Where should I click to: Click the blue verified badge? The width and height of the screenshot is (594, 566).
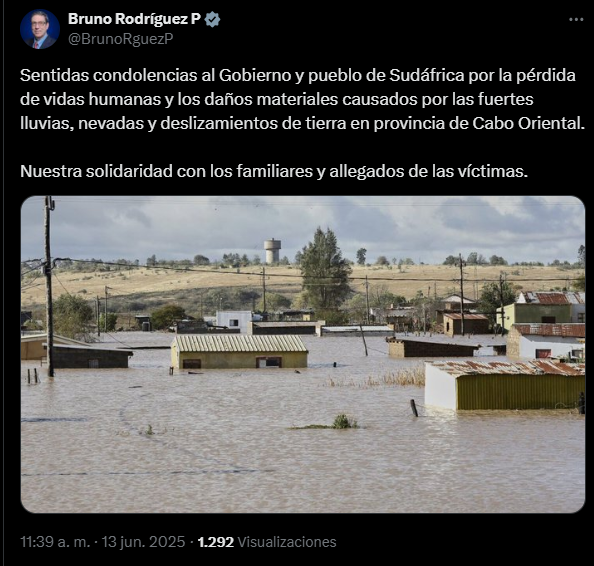point(212,19)
